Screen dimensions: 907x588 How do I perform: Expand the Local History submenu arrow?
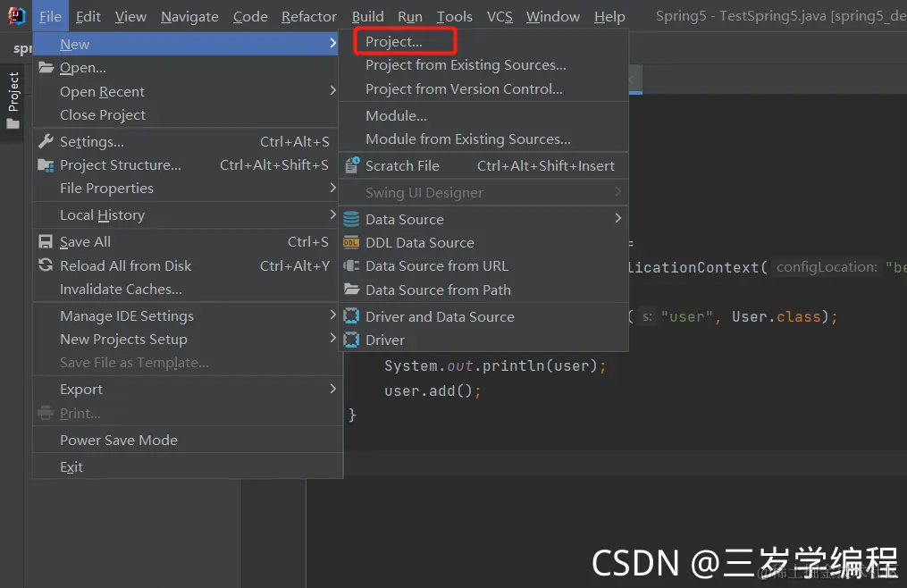[x=332, y=214]
